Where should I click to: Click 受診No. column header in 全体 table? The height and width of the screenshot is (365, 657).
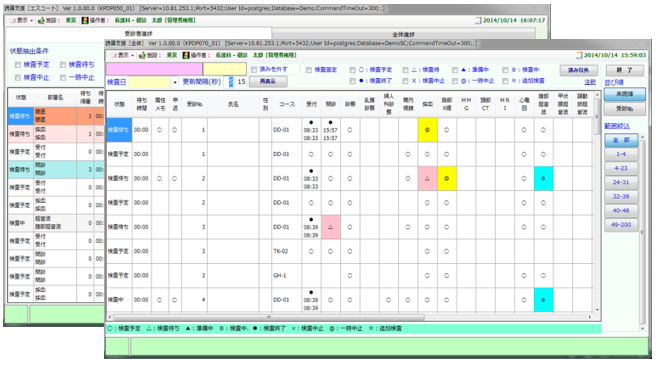point(195,104)
